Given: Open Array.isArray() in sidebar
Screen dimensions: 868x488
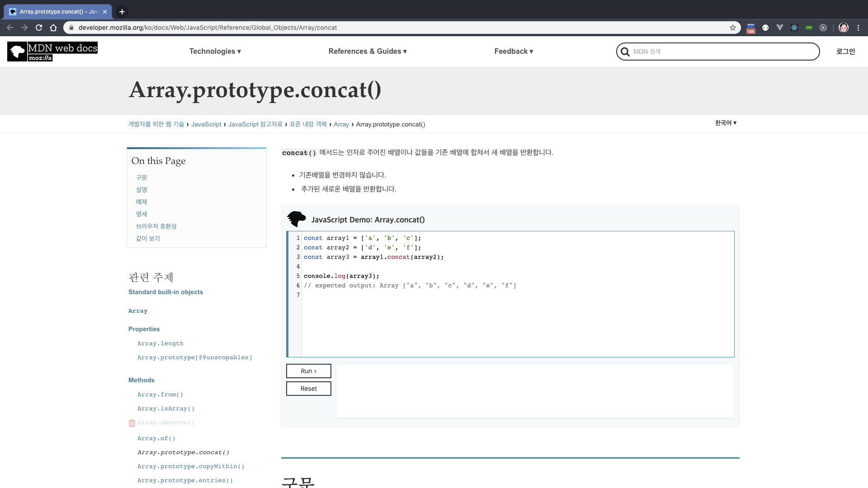Looking at the screenshot, I should tap(166, 408).
